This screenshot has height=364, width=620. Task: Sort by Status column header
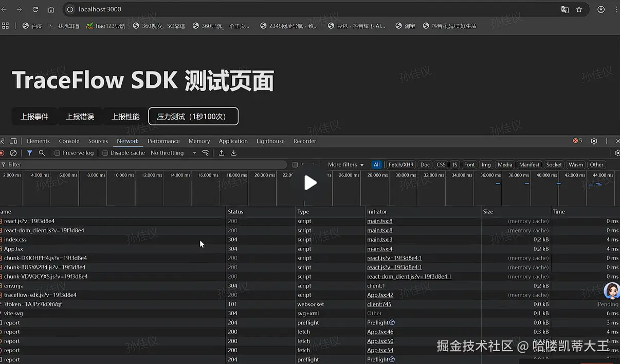click(261, 211)
